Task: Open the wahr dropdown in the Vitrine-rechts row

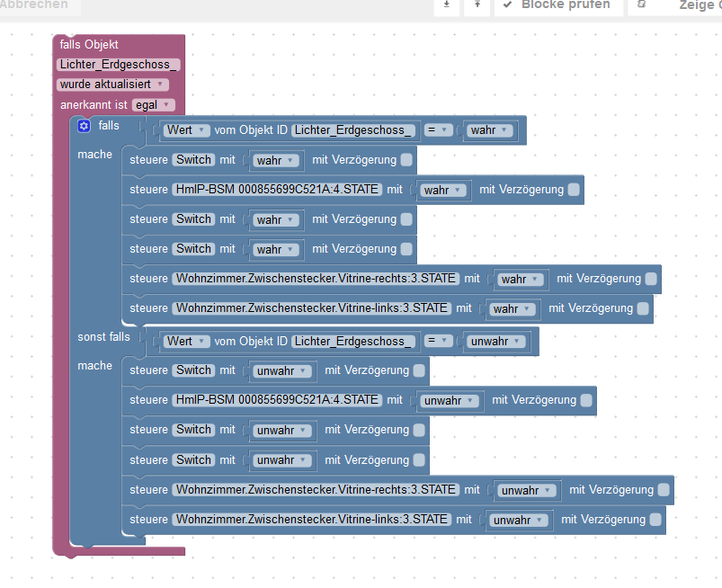Action: pyautogui.click(x=520, y=279)
